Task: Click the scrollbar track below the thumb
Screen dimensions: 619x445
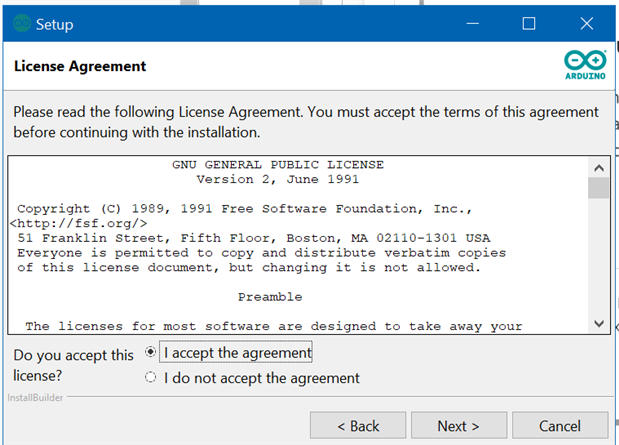Action: click(598, 260)
